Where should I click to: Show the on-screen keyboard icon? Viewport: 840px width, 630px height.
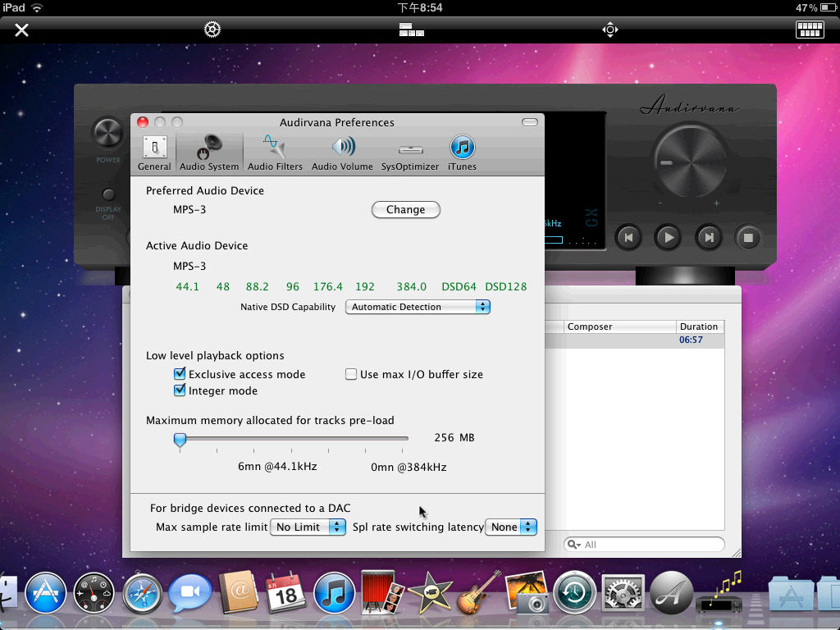[810, 30]
